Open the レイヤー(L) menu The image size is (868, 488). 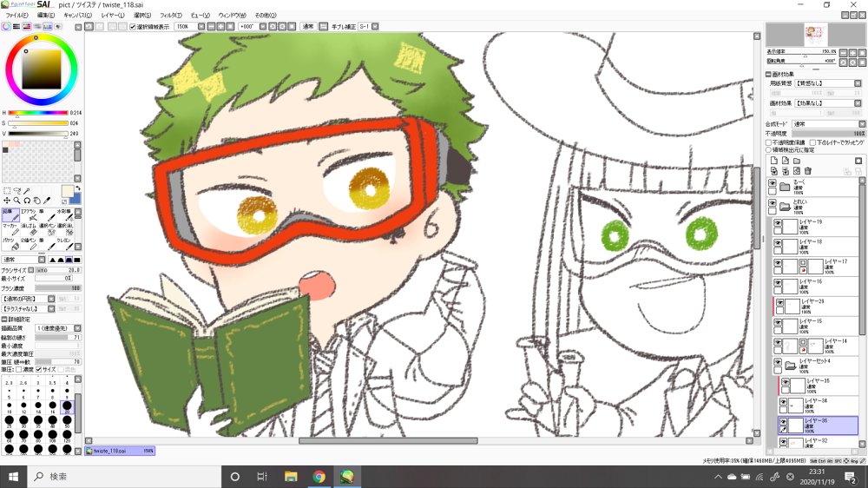click(112, 15)
